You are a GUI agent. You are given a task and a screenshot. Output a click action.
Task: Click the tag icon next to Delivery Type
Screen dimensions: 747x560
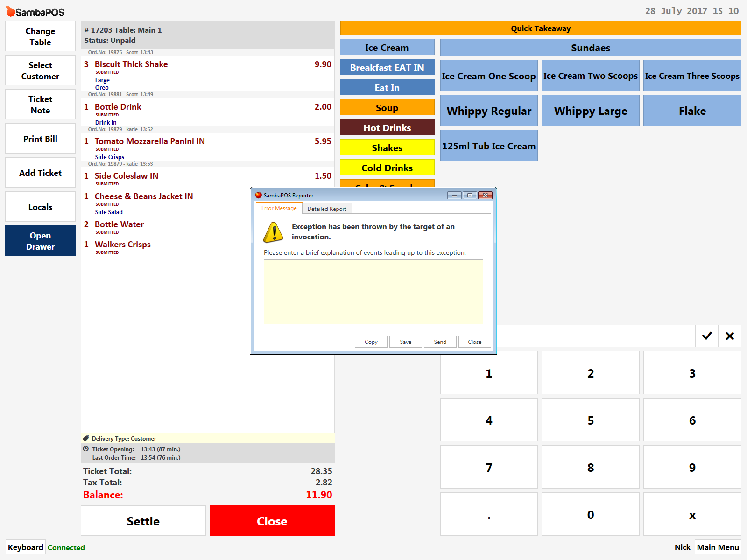tap(86, 439)
